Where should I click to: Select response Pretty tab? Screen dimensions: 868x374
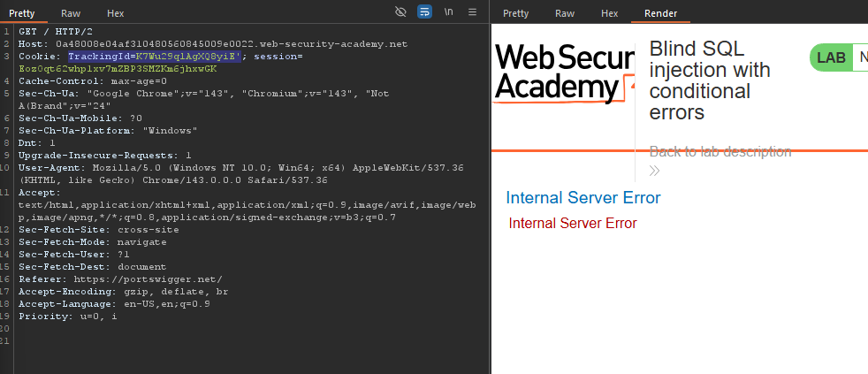click(515, 12)
